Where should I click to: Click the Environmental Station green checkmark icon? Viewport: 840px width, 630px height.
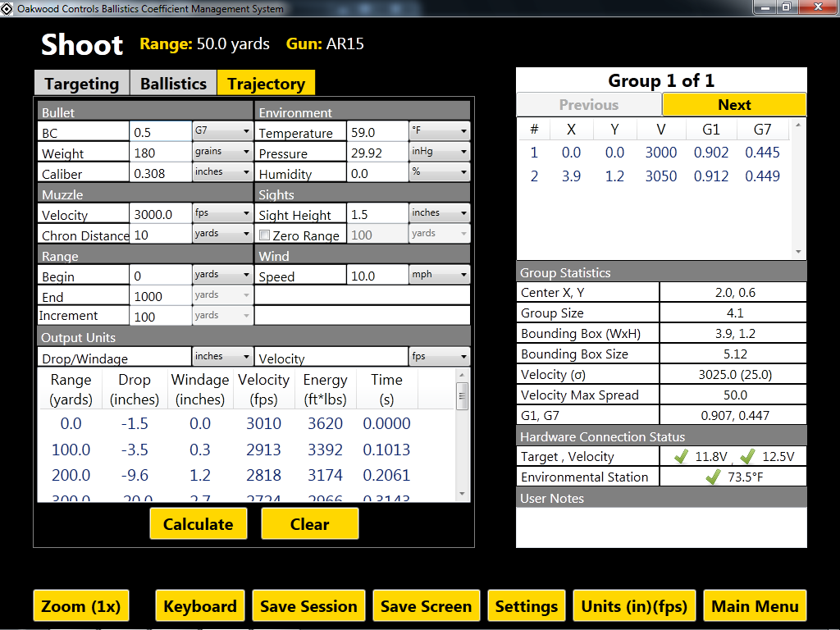713,477
